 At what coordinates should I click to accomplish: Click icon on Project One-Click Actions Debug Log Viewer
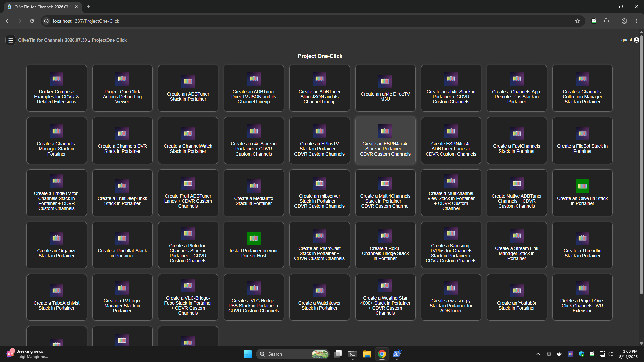click(x=122, y=79)
